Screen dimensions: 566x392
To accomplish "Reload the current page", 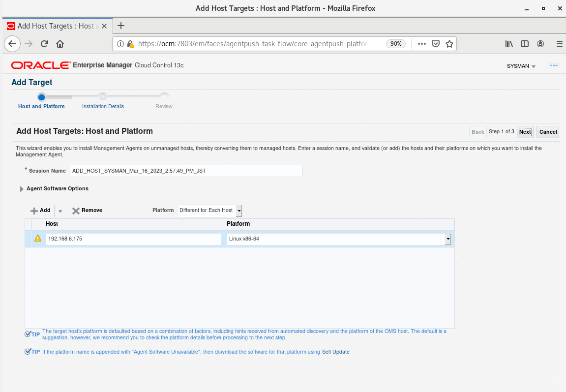I will coord(44,44).
